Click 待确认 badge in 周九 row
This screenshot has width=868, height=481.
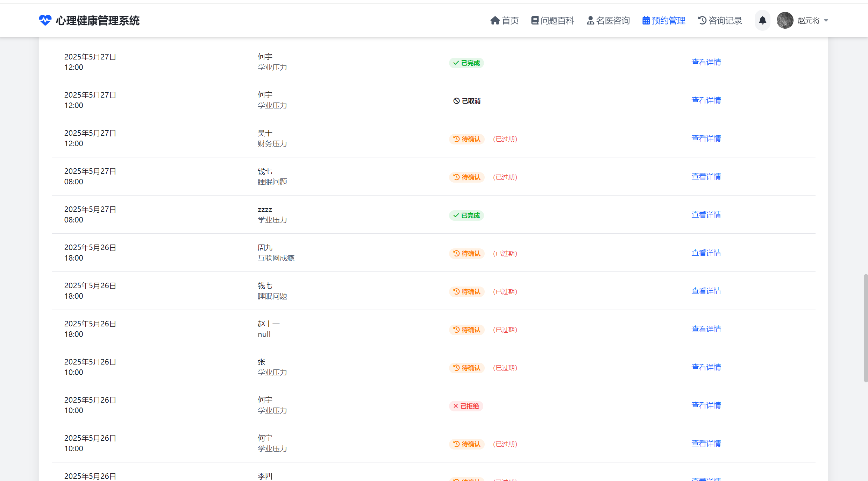coord(467,254)
